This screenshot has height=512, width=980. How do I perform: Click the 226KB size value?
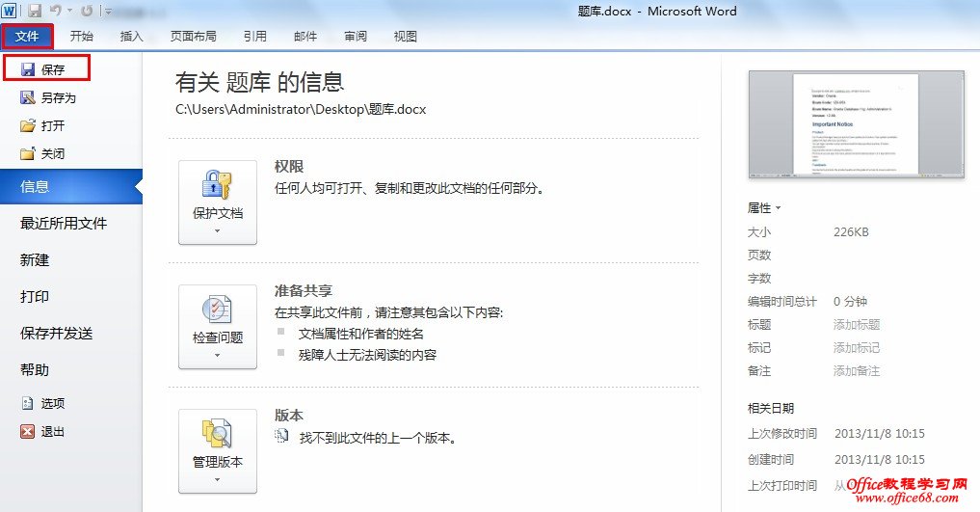[x=851, y=232]
